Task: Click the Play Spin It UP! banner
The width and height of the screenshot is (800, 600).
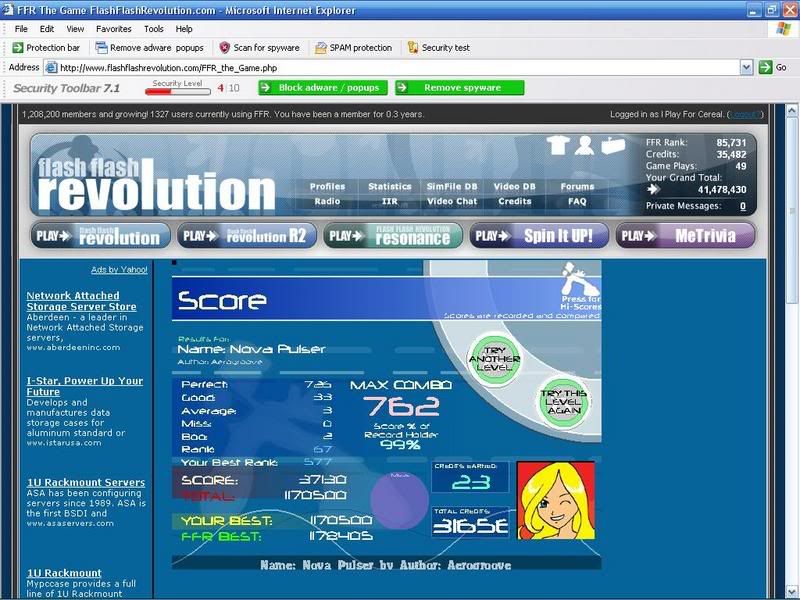Action: [538, 236]
